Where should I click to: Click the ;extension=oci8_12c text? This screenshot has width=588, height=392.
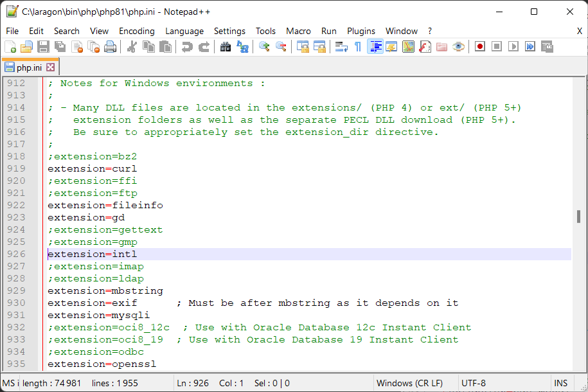(109, 328)
